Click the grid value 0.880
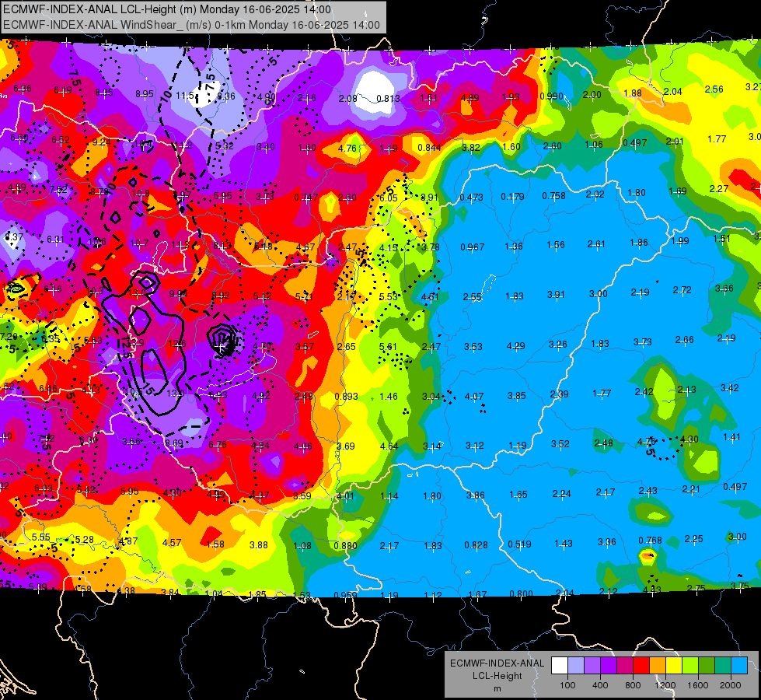761x700 pixels. [346, 545]
